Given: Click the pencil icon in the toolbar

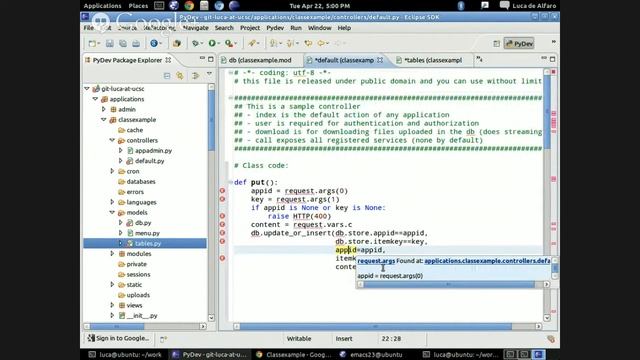Looking at the screenshot, I should [x=252, y=43].
